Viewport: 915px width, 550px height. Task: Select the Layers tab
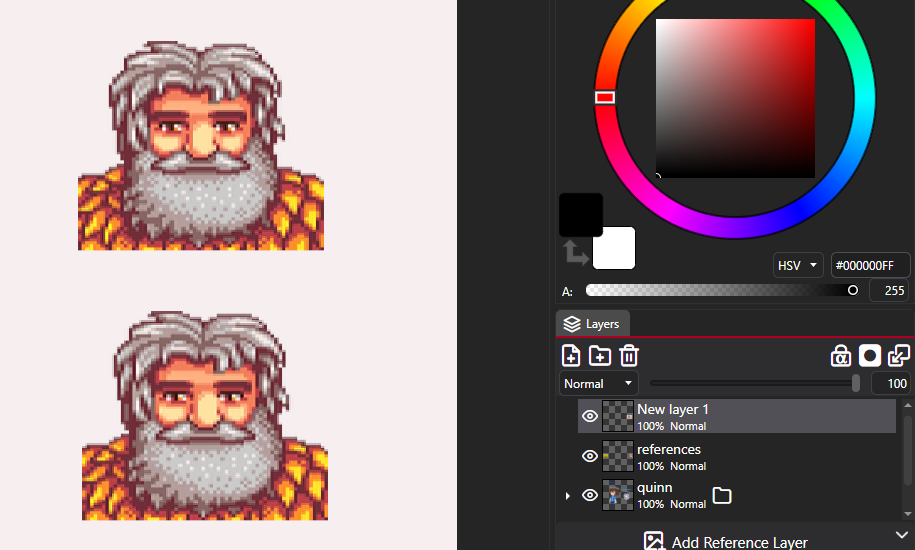[592, 324]
